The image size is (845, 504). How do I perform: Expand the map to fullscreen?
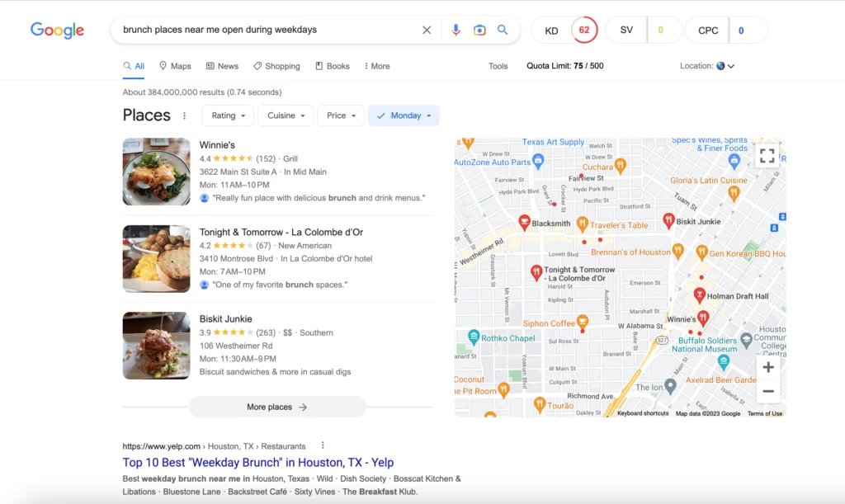tap(767, 156)
